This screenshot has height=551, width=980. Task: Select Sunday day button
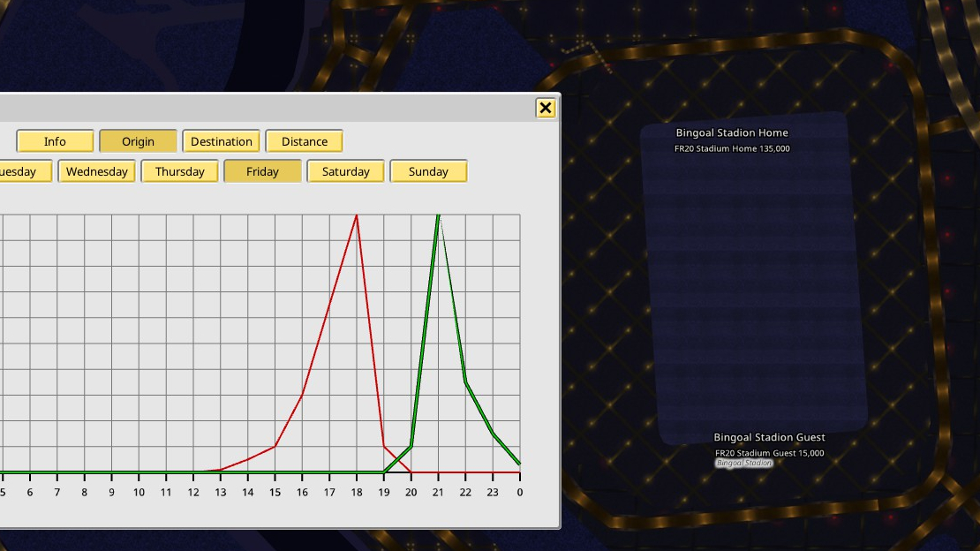pos(428,171)
